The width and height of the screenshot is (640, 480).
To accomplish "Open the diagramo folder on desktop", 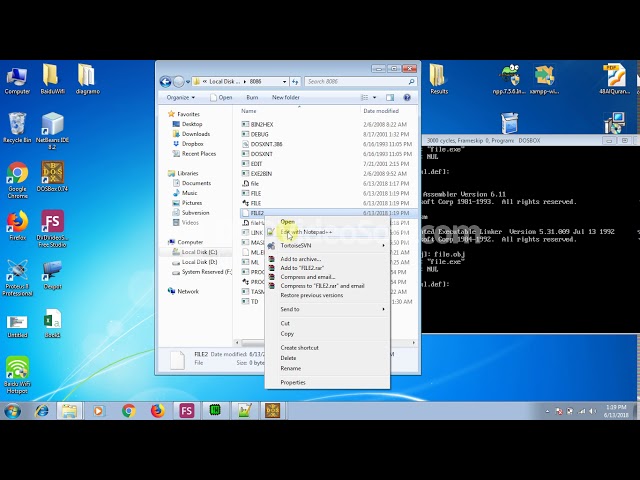I will pyautogui.click(x=87, y=80).
